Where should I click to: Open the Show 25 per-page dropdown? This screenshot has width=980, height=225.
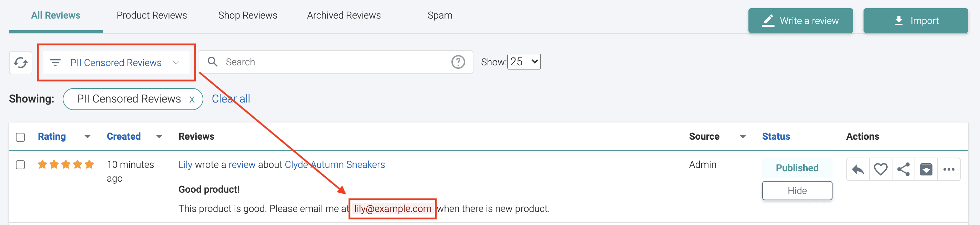(524, 62)
